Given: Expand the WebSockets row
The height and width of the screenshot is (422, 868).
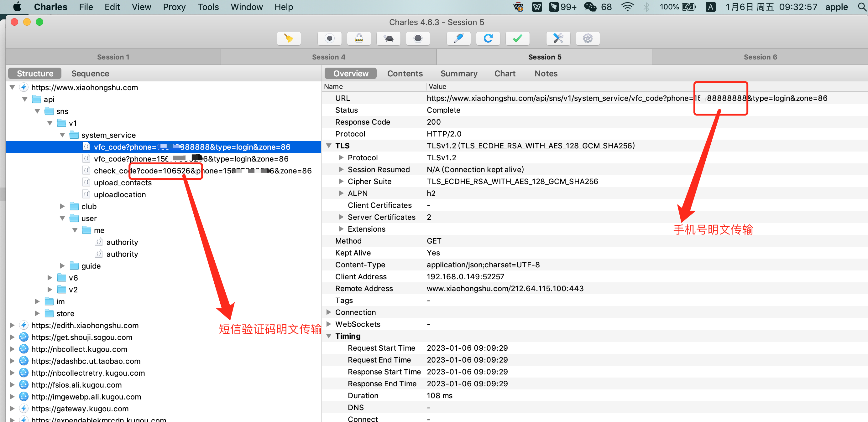Looking at the screenshot, I should pos(328,324).
